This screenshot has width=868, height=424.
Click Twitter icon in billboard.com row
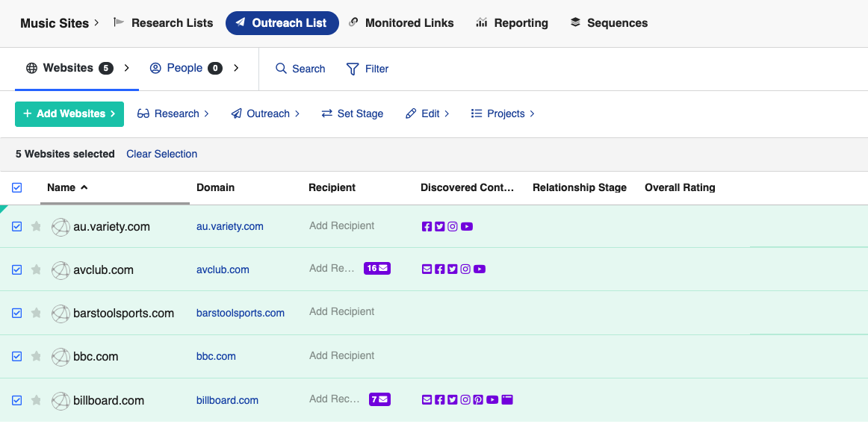453,400
